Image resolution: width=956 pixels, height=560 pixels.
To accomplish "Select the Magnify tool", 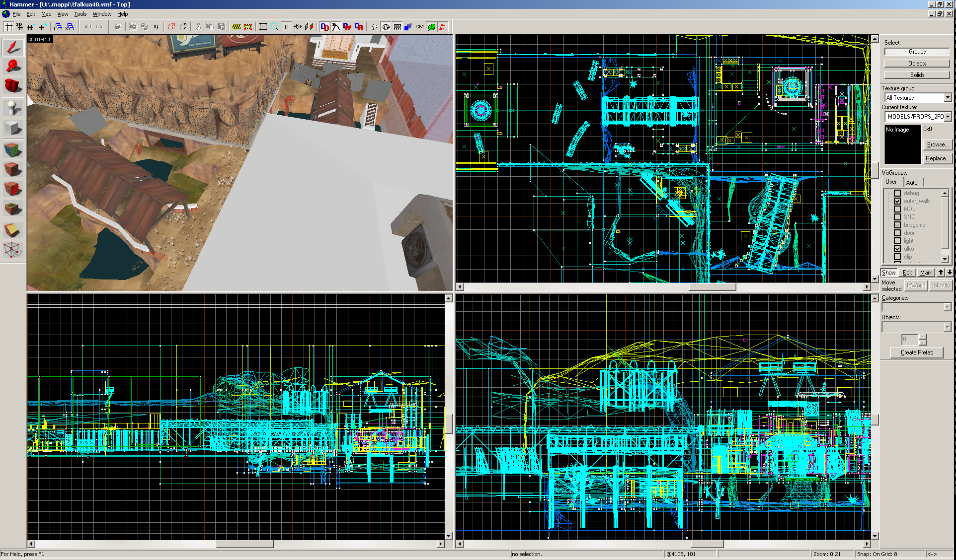I will click(13, 66).
